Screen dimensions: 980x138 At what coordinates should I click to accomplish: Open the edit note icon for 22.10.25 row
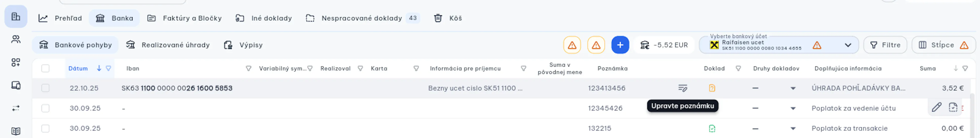pos(682,88)
